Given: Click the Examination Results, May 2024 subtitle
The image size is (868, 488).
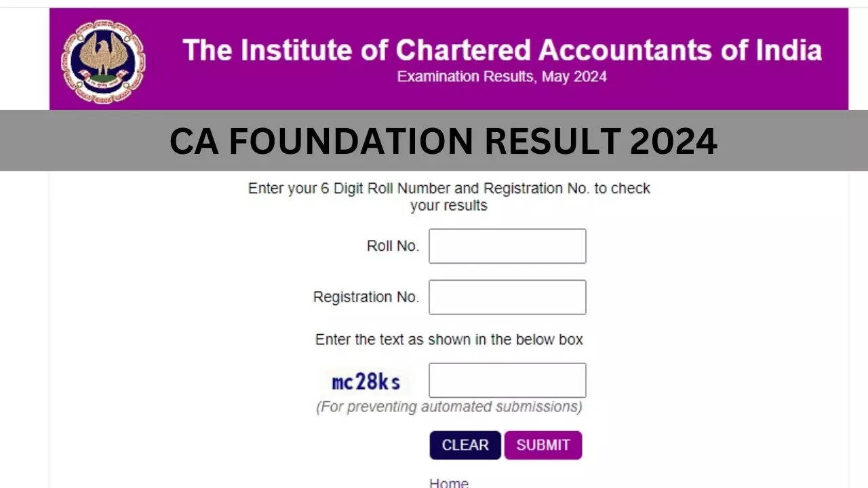Looking at the screenshot, I should pyautogui.click(x=502, y=77).
